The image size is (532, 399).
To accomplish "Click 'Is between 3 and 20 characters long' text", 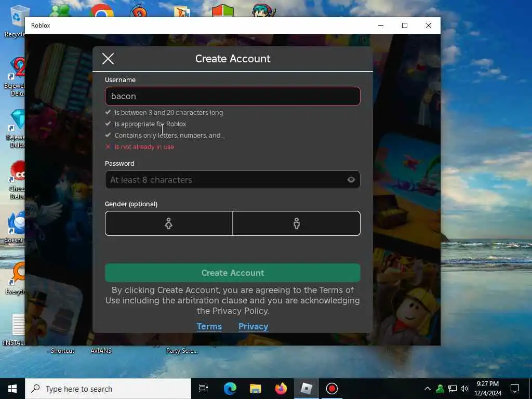I will click(x=169, y=112).
